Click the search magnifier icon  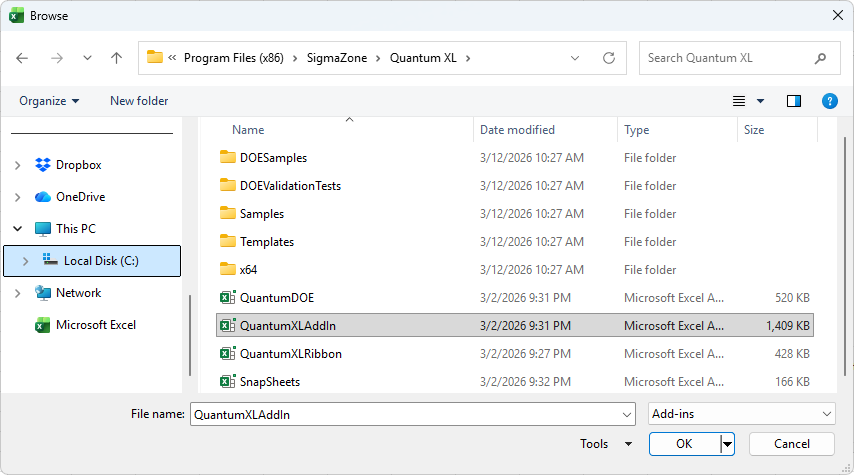tap(820, 58)
